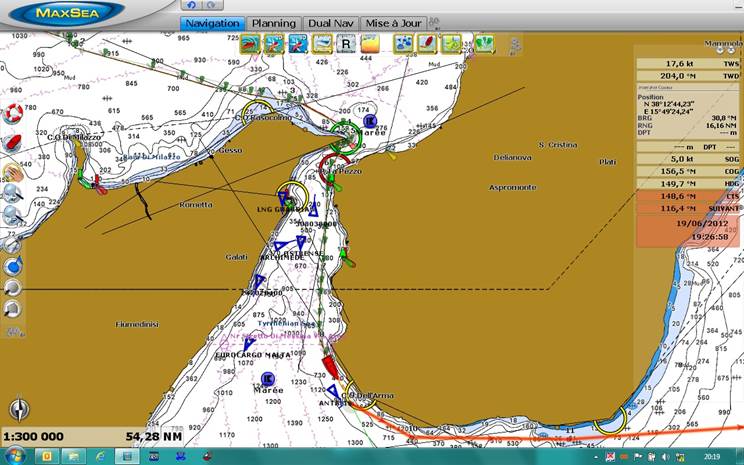Click the EUROCARGO MALTA AIS target

click(248, 344)
